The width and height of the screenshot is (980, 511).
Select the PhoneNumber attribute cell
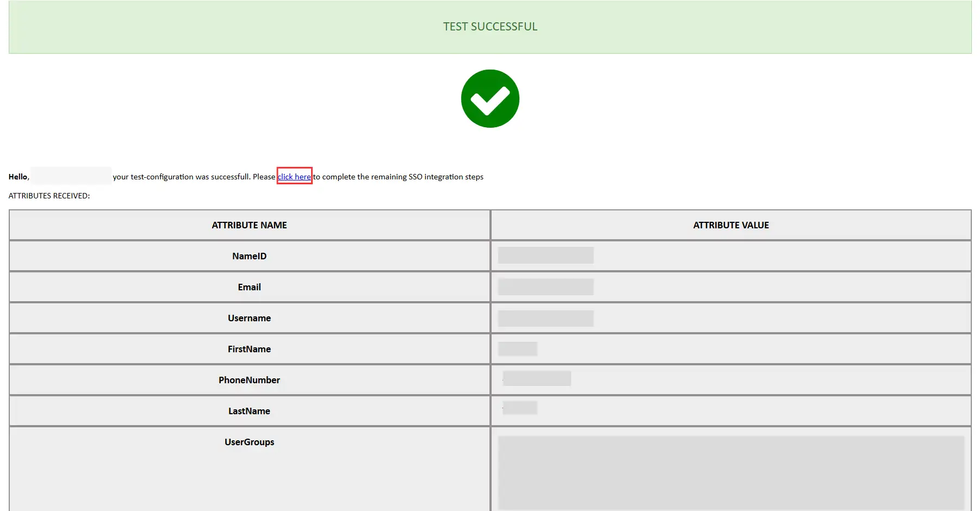[x=250, y=380]
